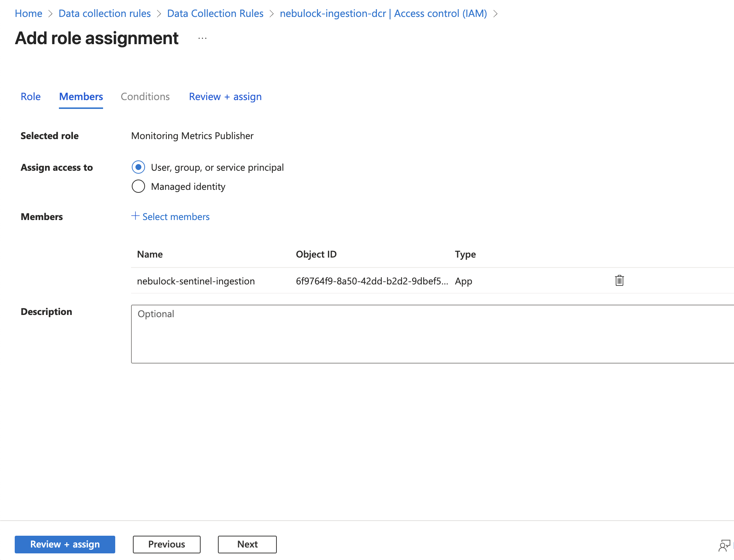Choose the Managed identity radio option
734x560 pixels.
pyautogui.click(x=138, y=187)
